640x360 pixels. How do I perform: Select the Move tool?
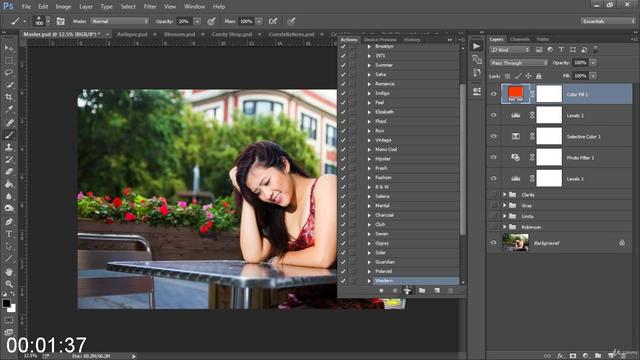pos(9,48)
